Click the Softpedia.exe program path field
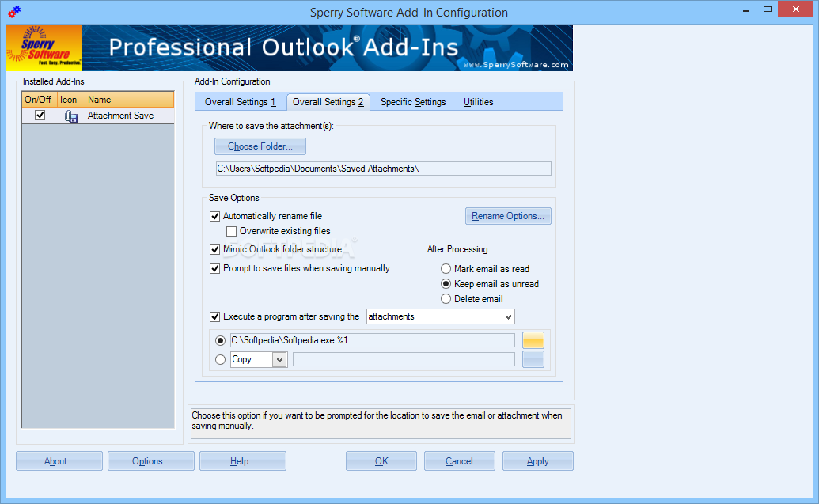This screenshot has height=504, width=819. [373, 340]
